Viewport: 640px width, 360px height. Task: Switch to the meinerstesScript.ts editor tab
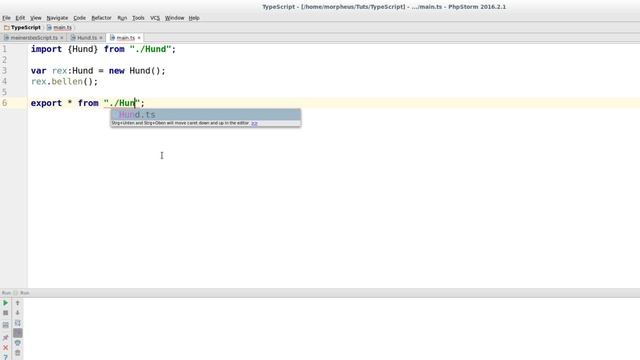tap(34, 38)
